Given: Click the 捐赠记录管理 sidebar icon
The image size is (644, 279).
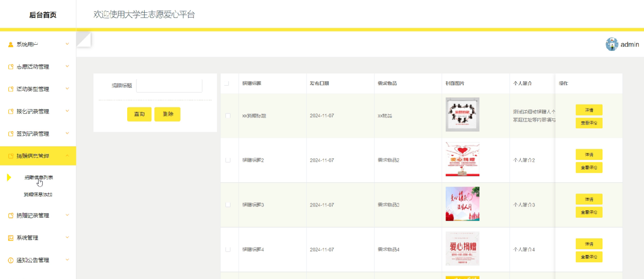Looking at the screenshot, I should [x=11, y=215].
